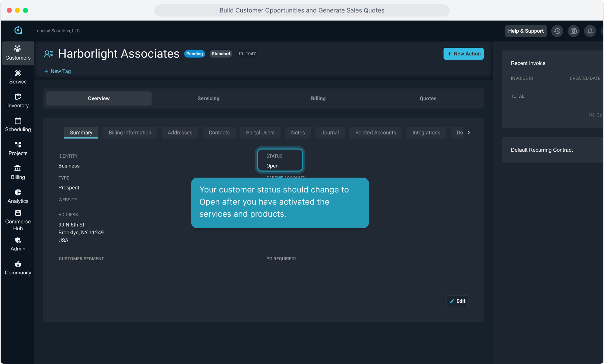Open Help & Support
Viewport: 604px width, 364px height.
(525, 31)
